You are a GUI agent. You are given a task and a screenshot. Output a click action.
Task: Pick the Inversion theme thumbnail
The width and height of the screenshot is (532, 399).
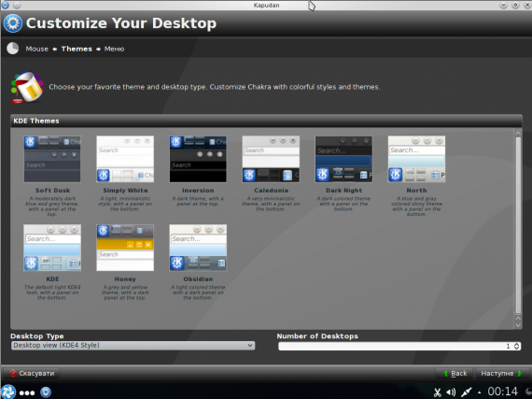pos(198,159)
